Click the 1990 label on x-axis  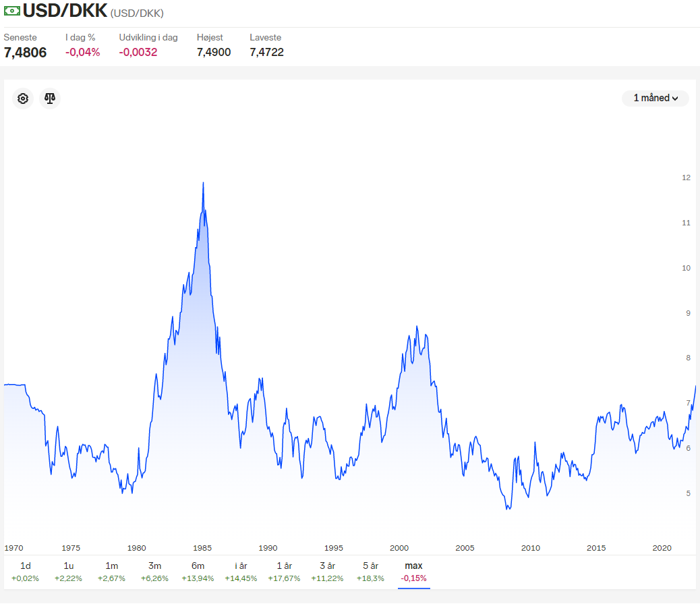coord(268,548)
